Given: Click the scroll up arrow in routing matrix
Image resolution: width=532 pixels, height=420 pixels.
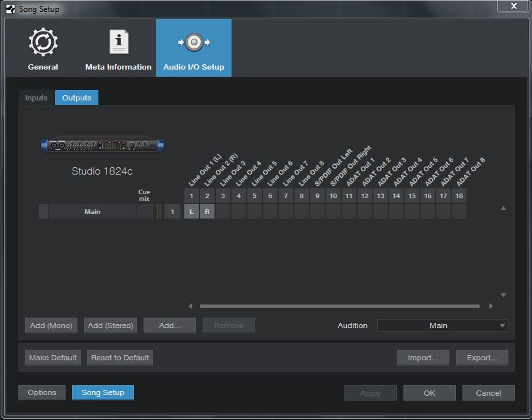Looking at the screenshot, I should coord(503,208).
